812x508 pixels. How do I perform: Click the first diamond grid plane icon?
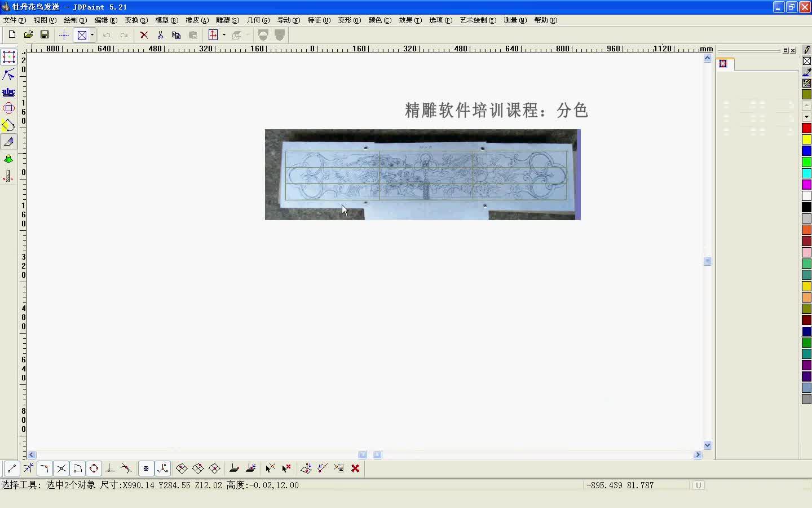(182, 468)
